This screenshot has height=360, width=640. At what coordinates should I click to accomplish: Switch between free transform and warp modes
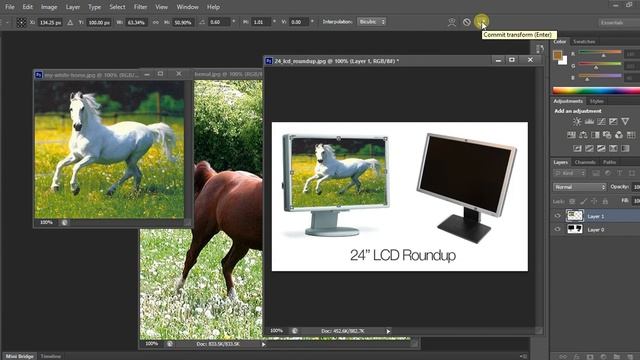pyautogui.click(x=451, y=22)
